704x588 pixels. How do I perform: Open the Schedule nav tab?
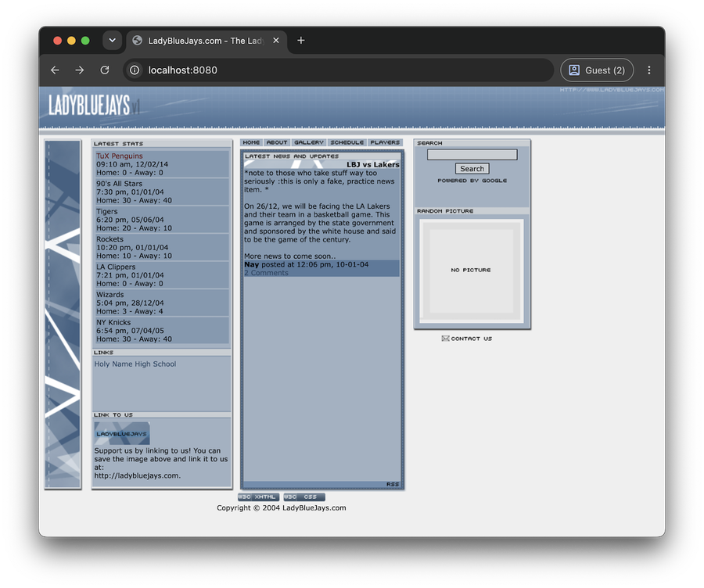pos(347,142)
